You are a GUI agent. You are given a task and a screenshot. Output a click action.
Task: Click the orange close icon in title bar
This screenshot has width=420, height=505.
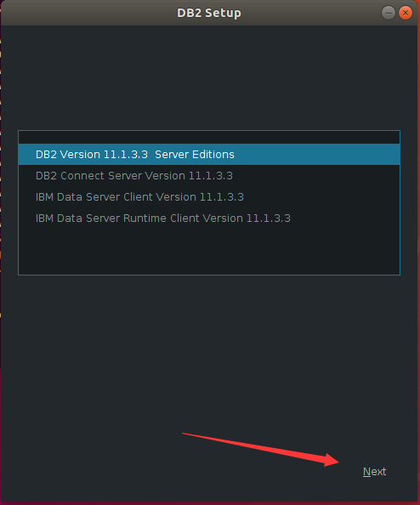click(406, 13)
